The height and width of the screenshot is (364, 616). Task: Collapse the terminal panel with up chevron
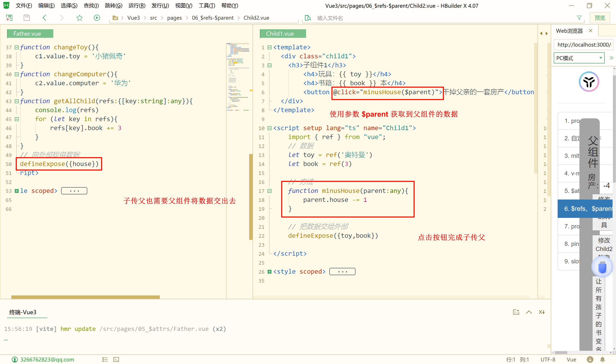[x=529, y=312]
